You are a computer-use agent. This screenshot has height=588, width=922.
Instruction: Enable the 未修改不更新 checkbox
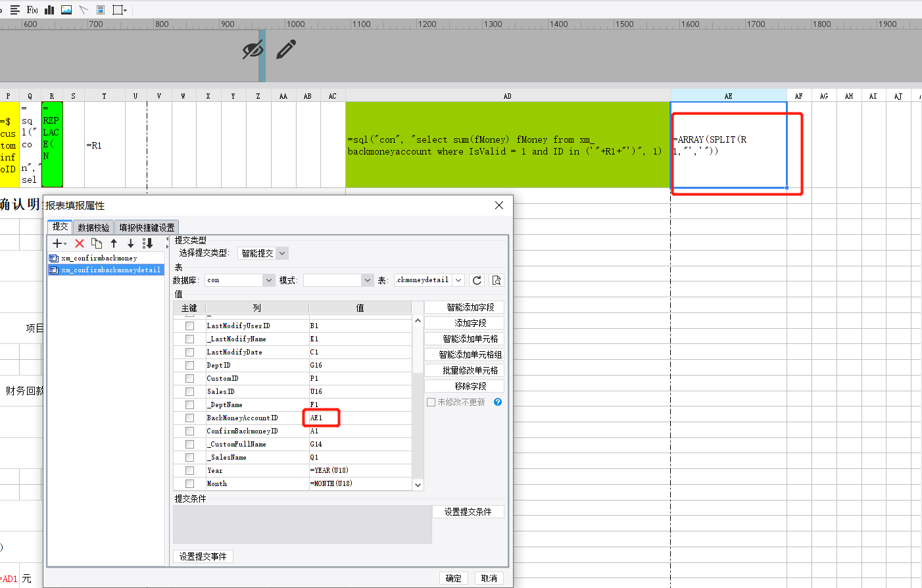tap(431, 402)
